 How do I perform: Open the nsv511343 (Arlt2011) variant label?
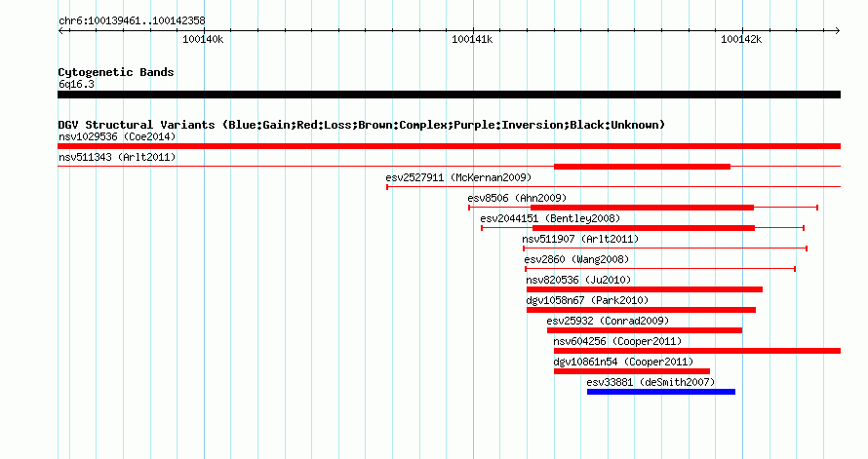point(117,157)
